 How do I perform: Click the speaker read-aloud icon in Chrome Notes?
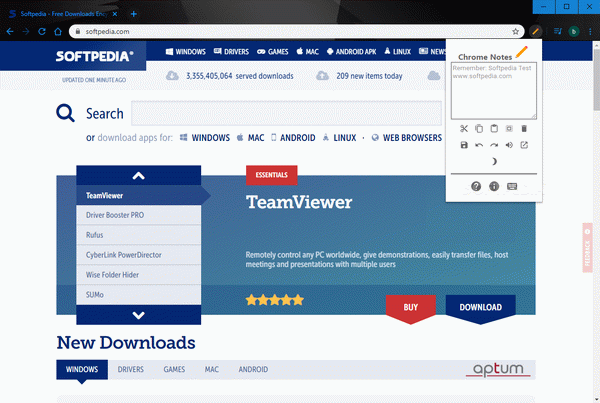(509, 145)
